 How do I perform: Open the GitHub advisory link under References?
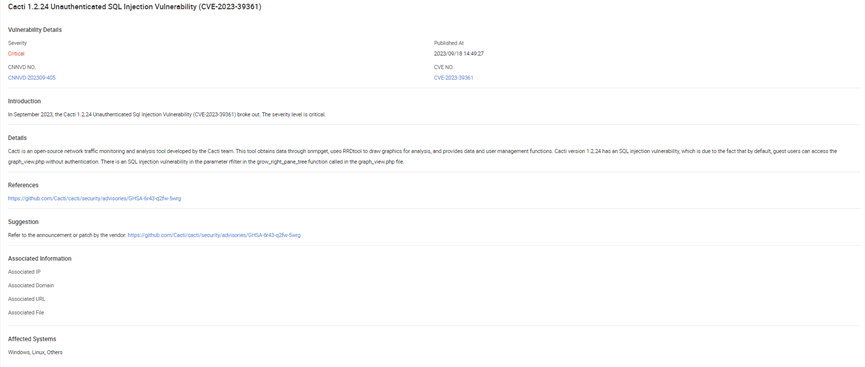[94, 198]
